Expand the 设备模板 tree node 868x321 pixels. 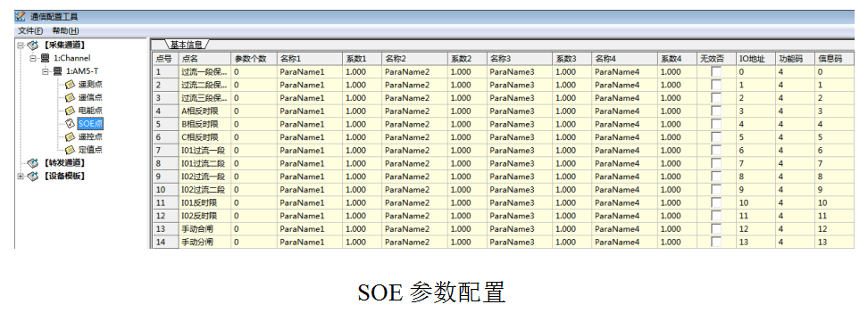pos(21,177)
